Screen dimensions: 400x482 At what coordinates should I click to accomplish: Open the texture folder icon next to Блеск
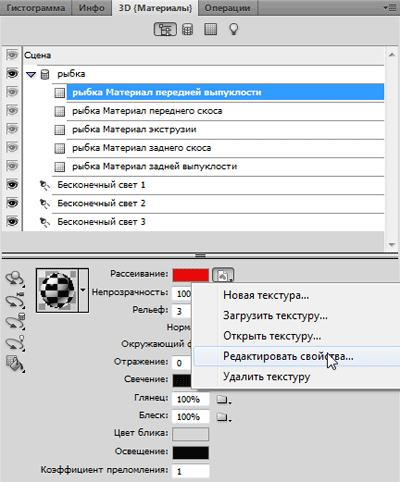[x=223, y=417]
